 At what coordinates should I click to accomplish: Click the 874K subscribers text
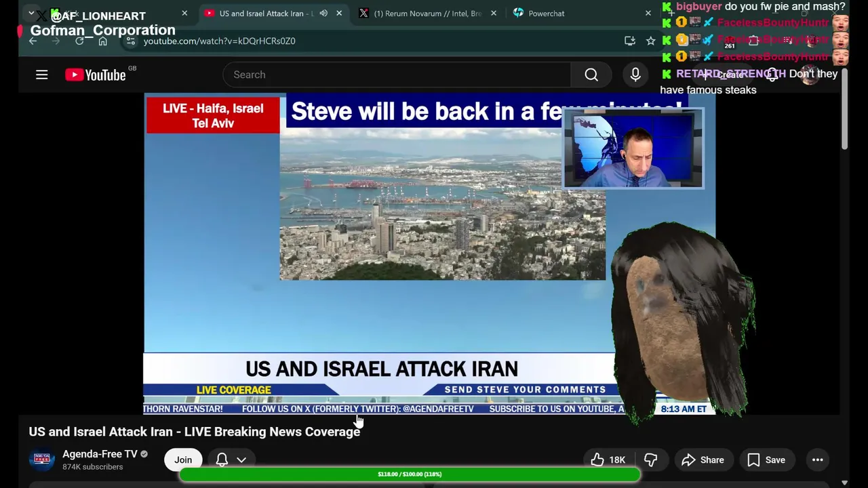[x=93, y=467]
